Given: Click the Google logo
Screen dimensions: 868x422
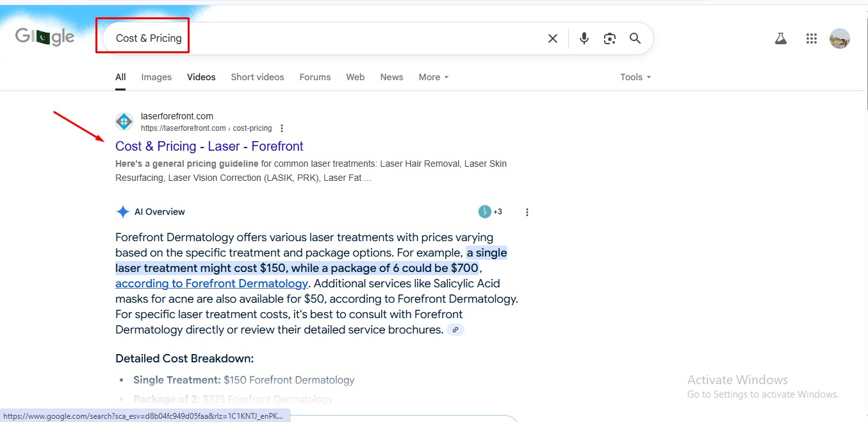Looking at the screenshot, I should 45,37.
